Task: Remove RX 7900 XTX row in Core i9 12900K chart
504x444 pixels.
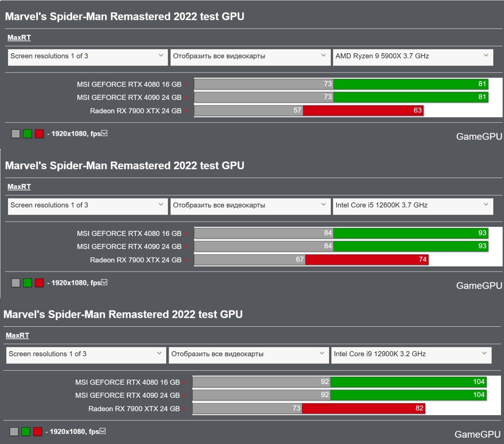Action: (184, 409)
